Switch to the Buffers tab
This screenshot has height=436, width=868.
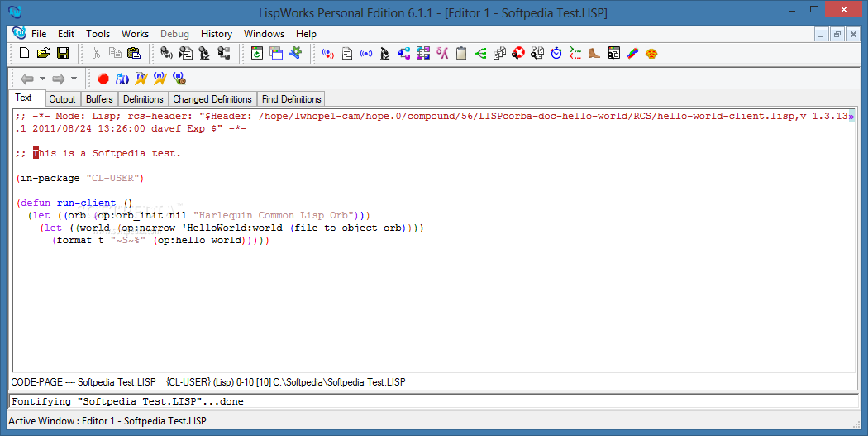[100, 99]
